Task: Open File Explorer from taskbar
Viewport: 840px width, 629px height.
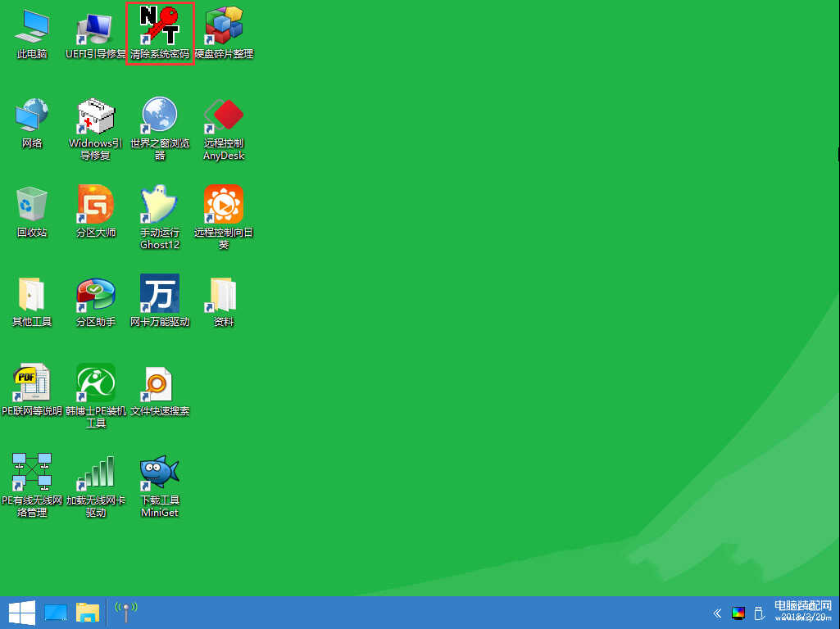Action: [88, 613]
